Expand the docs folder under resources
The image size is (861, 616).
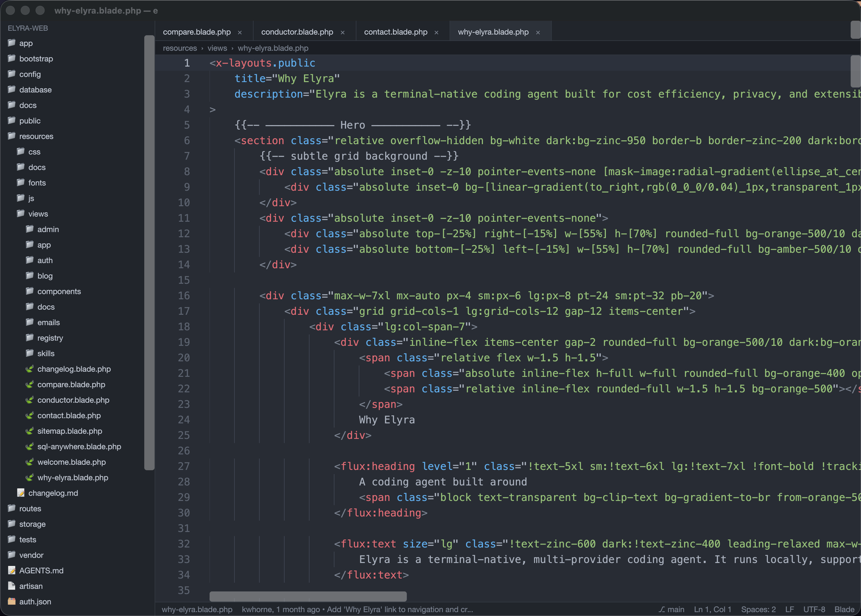click(x=37, y=167)
